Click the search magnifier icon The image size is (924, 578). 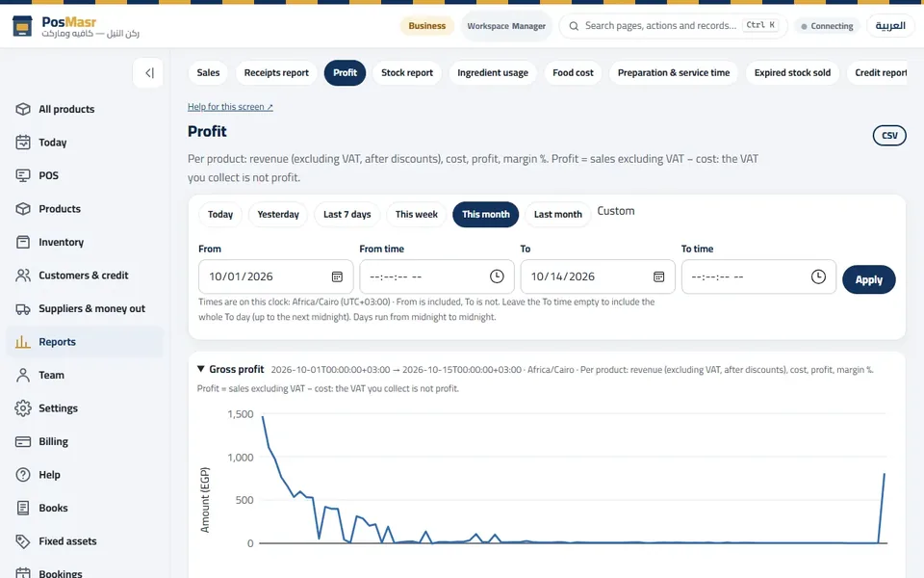(574, 26)
